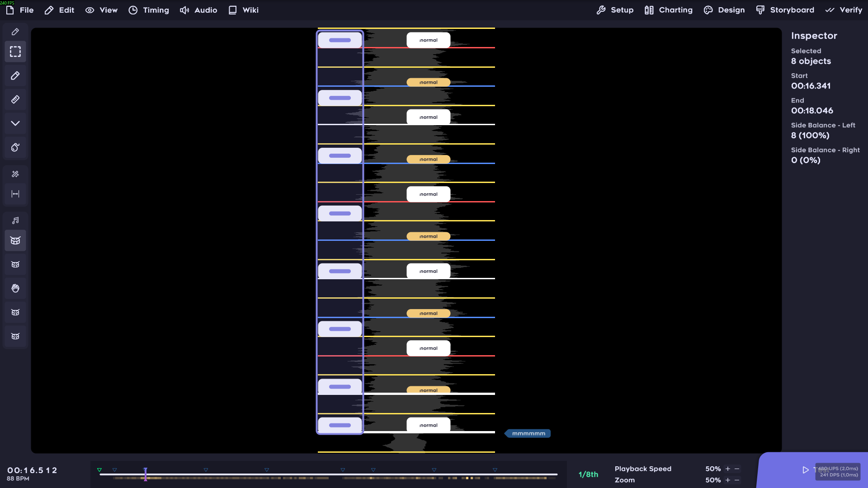Click the 88 BPM readout
The height and width of the screenshot is (488, 868).
pyautogui.click(x=18, y=479)
